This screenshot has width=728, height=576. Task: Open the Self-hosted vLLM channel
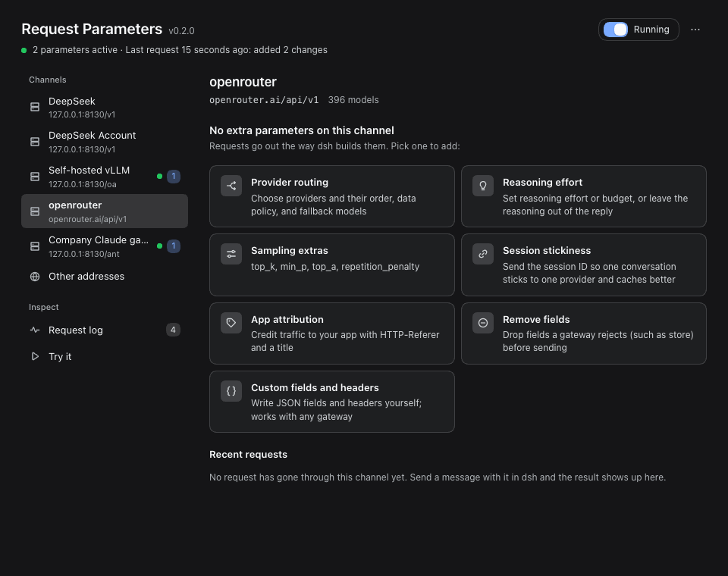tap(105, 177)
